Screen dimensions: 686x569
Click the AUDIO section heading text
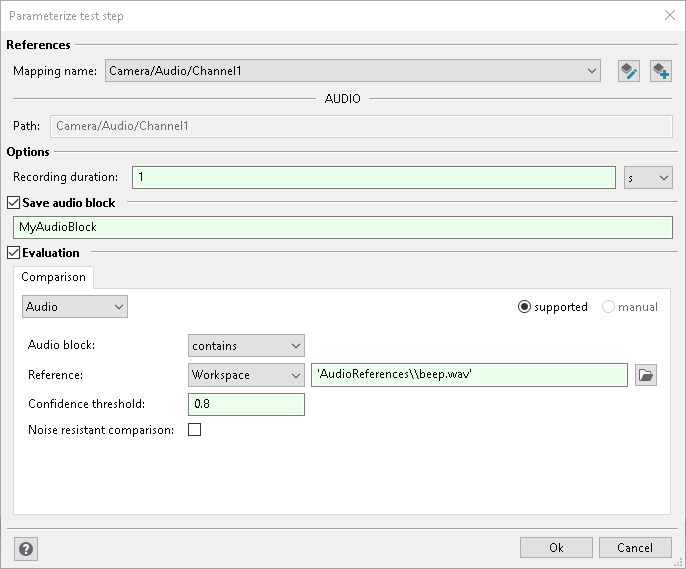coord(343,99)
